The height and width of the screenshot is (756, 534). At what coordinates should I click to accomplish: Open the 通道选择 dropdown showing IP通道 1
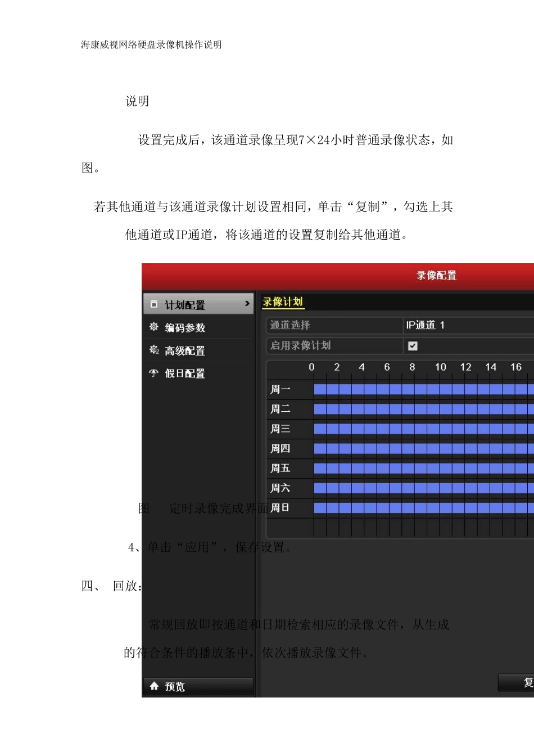pyautogui.click(x=468, y=325)
